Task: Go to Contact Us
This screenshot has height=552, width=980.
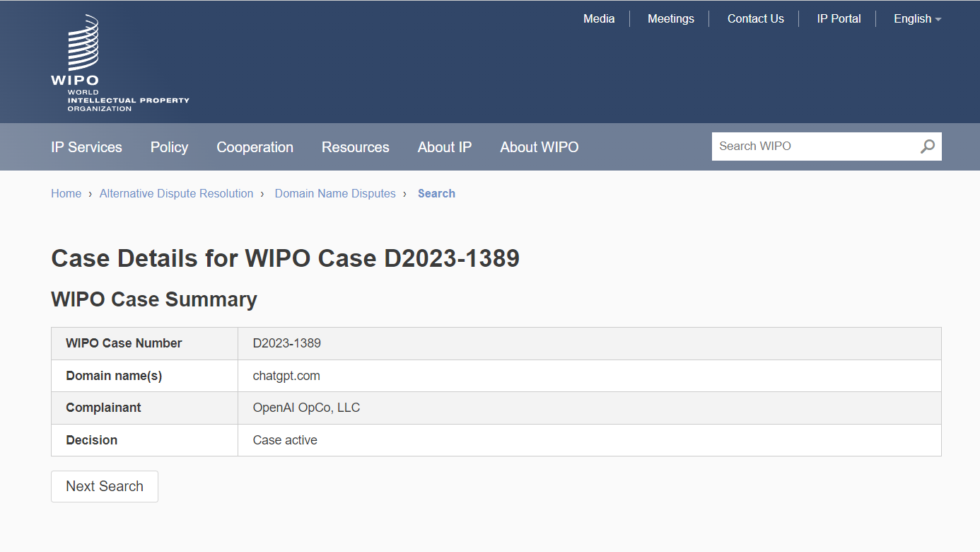Action: click(755, 19)
